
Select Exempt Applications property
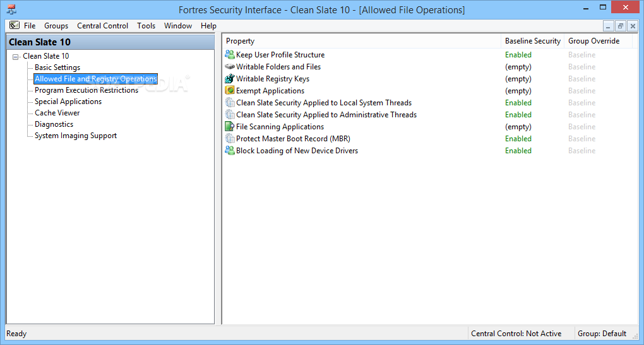[x=270, y=90]
